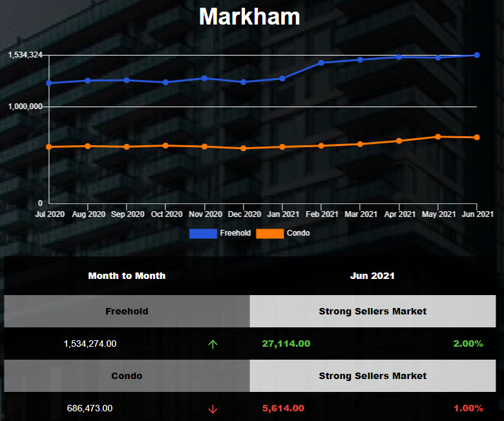Image resolution: width=504 pixels, height=421 pixels.
Task: Select the Condo data point for Dec 2020
Action: 244,148
